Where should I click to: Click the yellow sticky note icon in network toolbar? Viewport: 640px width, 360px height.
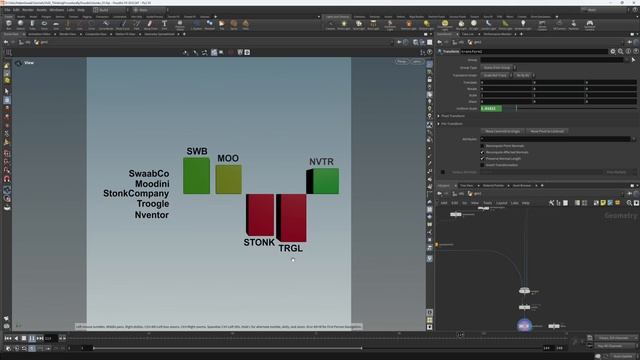pyautogui.click(x=603, y=203)
